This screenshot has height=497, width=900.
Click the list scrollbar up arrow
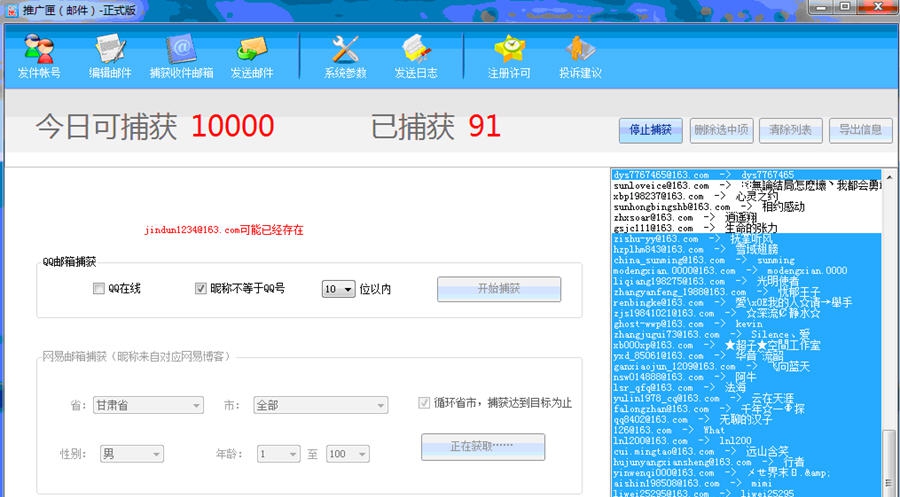[x=890, y=177]
